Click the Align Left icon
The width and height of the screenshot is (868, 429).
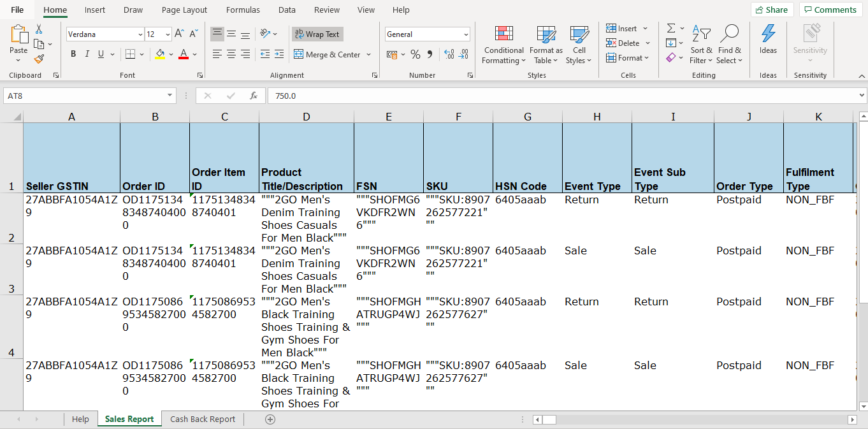tap(217, 54)
